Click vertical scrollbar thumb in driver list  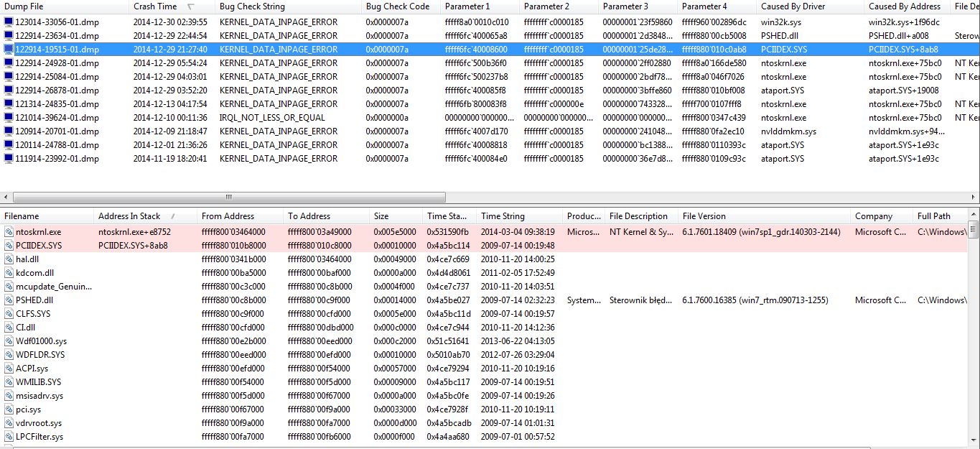click(x=974, y=230)
